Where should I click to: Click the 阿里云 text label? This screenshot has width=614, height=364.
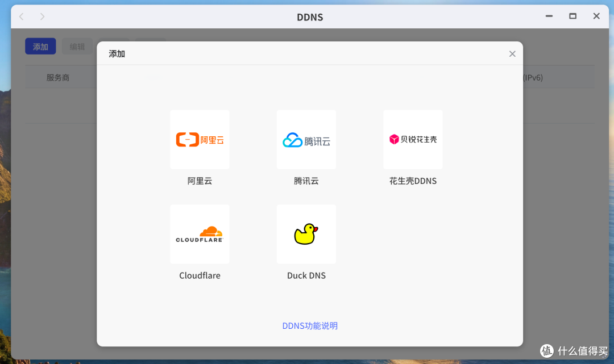coord(200,181)
